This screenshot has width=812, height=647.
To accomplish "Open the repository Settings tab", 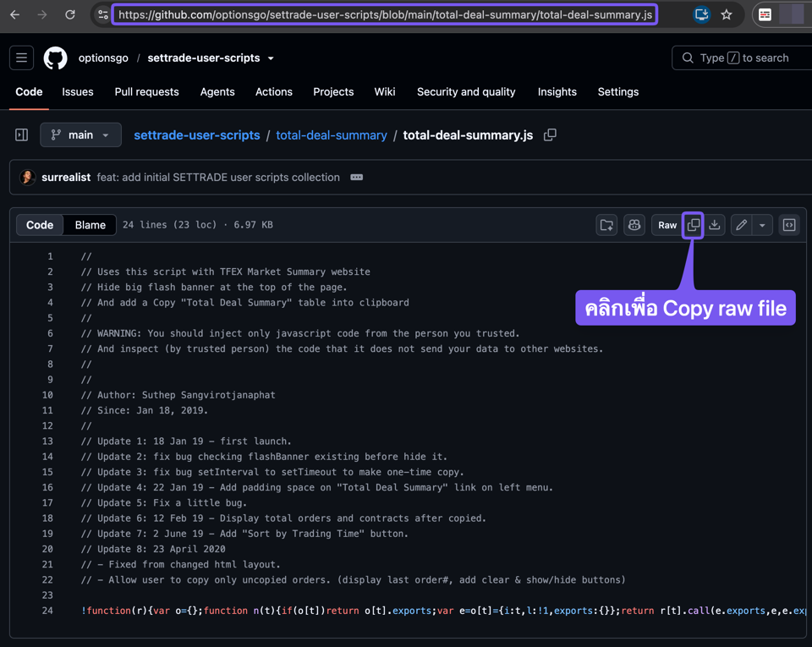I will (x=617, y=91).
